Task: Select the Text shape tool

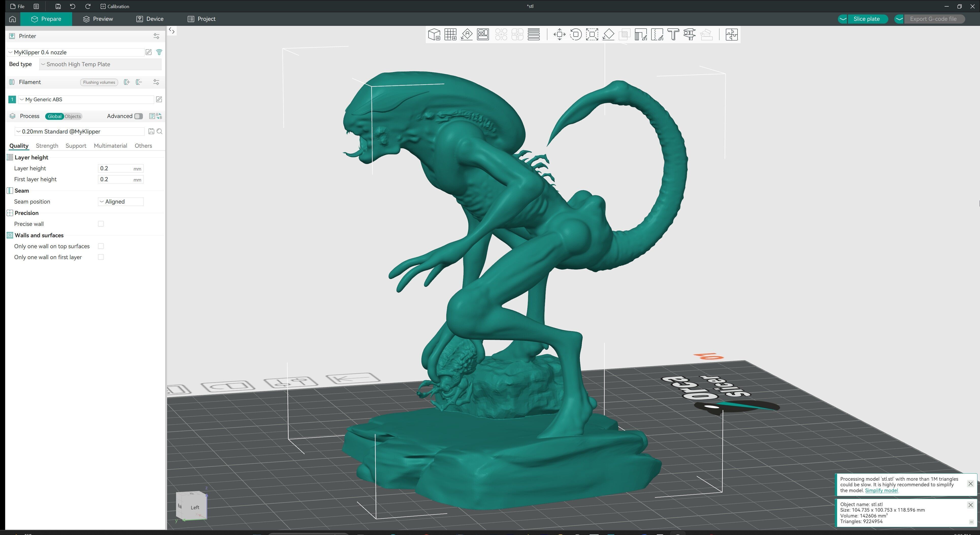Action: point(673,35)
